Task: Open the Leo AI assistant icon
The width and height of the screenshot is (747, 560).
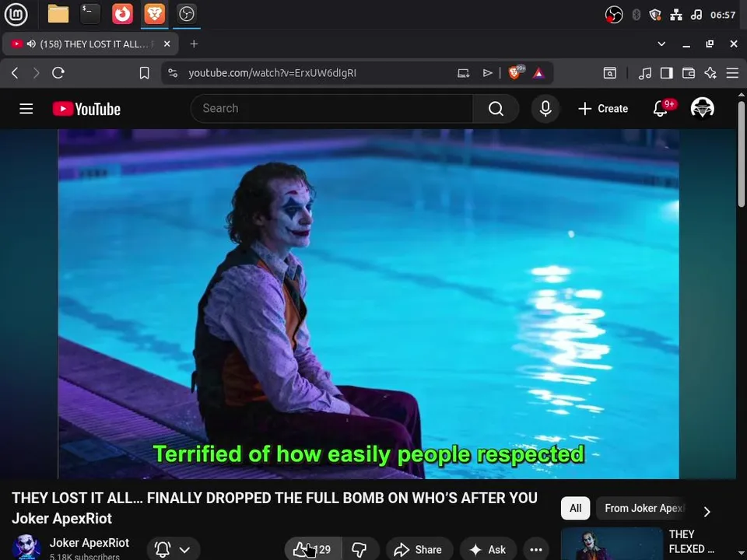Action: pos(710,73)
